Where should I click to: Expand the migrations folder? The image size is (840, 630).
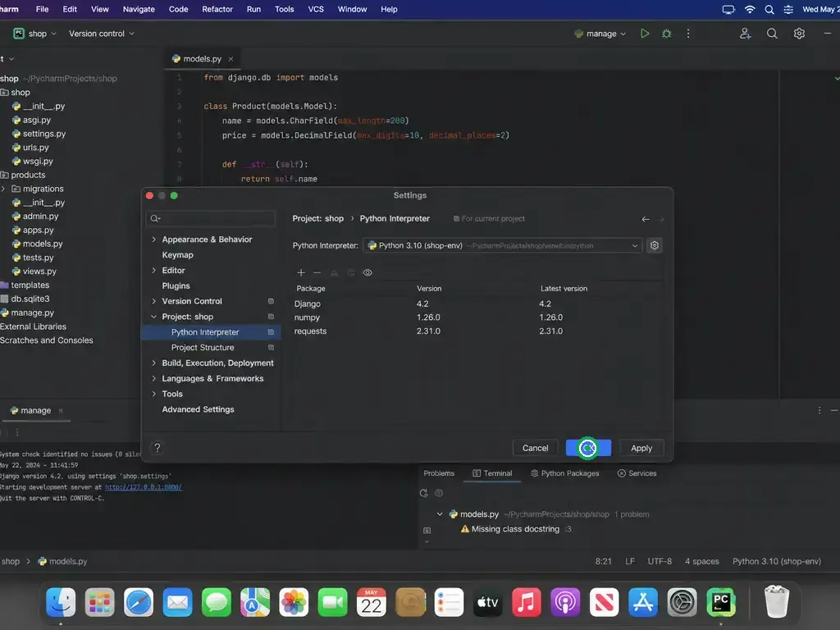pyautogui.click(x=3, y=189)
